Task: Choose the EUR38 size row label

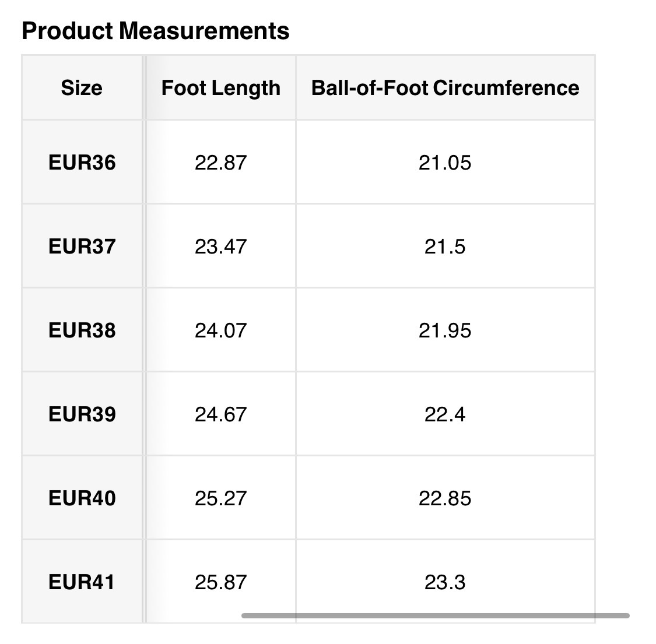Action: [82, 330]
